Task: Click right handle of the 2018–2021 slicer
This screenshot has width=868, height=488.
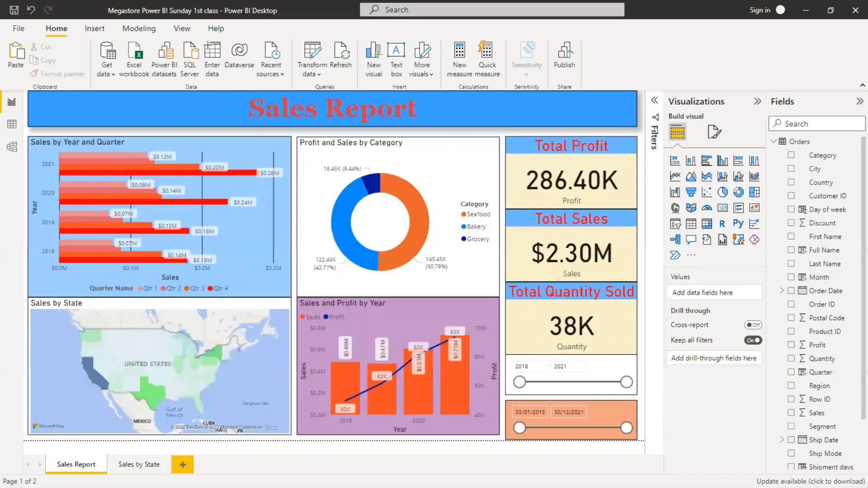Action: [x=626, y=382]
